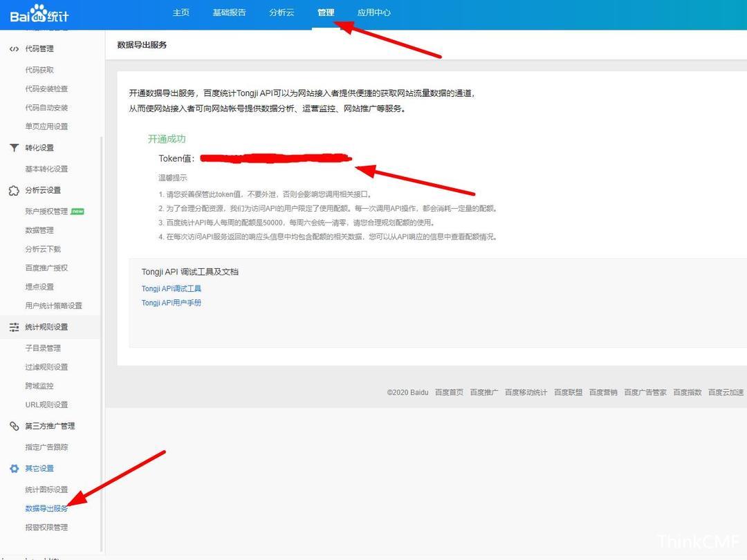Open 统计图标设置 in sidebar
This screenshot has height=560, width=747.
(x=47, y=489)
